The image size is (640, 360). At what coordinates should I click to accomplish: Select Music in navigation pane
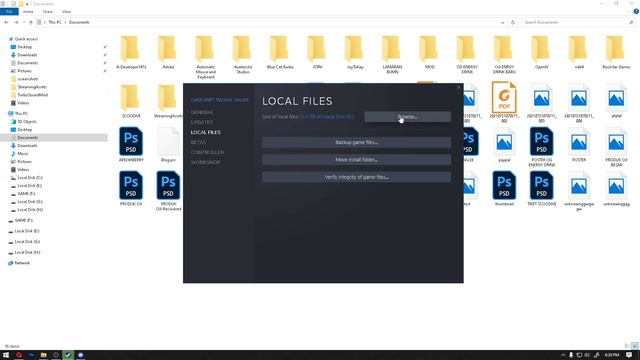(x=22, y=154)
